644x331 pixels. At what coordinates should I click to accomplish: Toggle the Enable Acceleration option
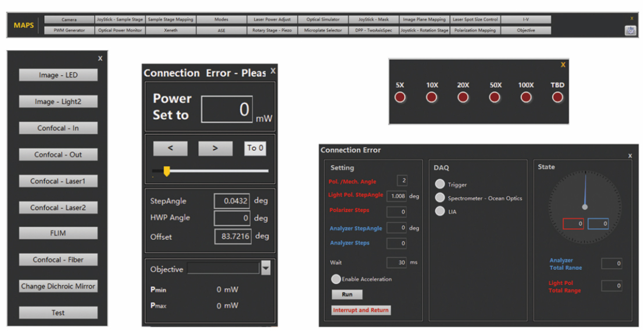pyautogui.click(x=336, y=279)
